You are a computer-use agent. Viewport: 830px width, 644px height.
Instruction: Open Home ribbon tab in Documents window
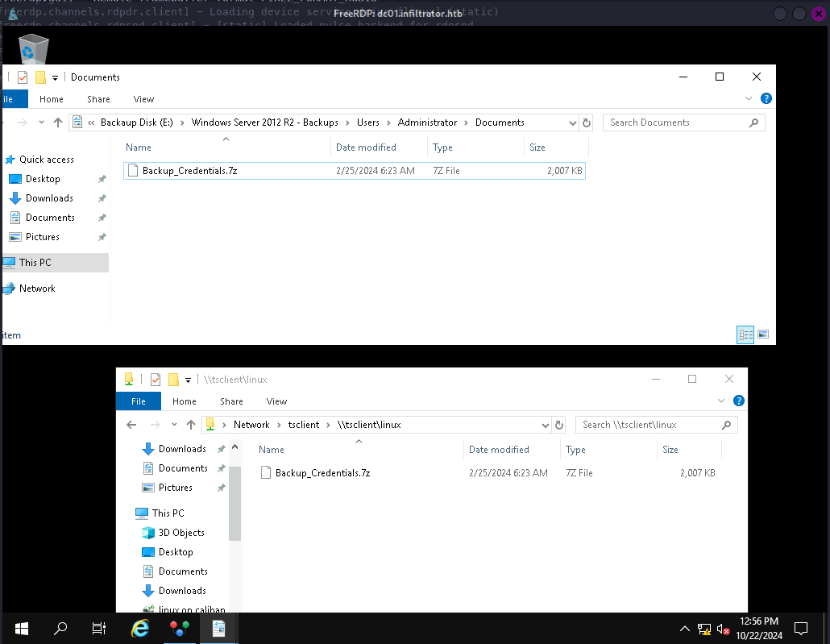[52, 99]
